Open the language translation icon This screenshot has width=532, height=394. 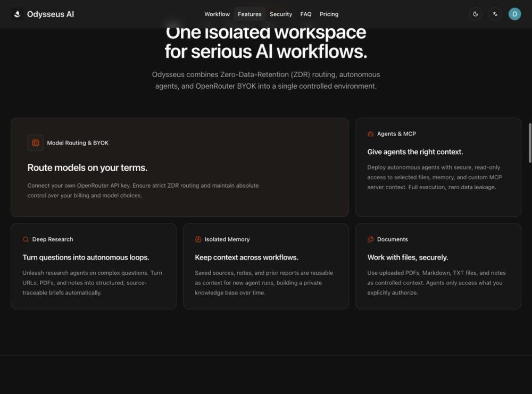(x=495, y=14)
